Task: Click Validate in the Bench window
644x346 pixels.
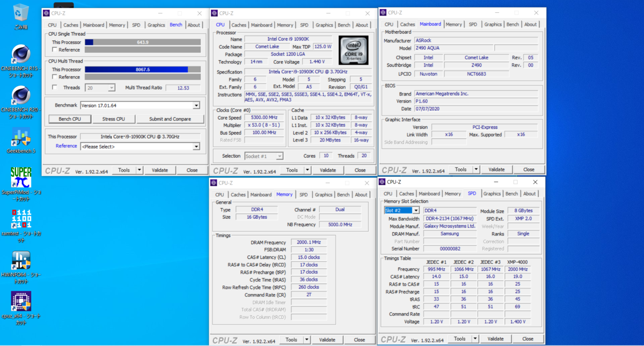Action: pos(160,170)
